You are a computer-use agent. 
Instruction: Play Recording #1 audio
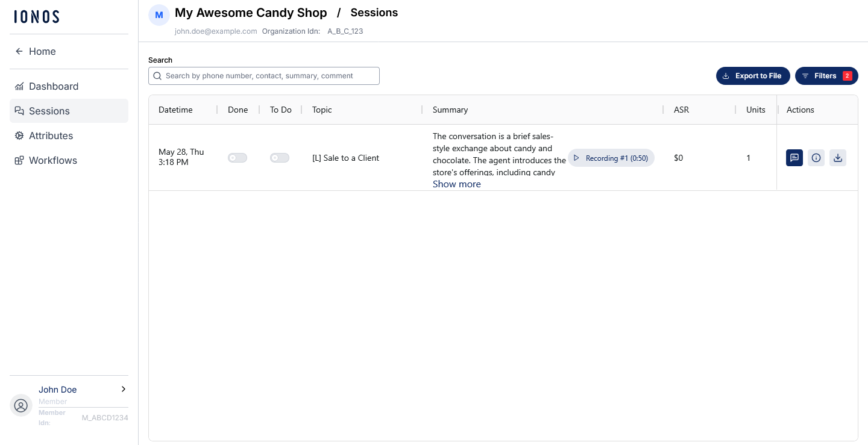pyautogui.click(x=611, y=158)
